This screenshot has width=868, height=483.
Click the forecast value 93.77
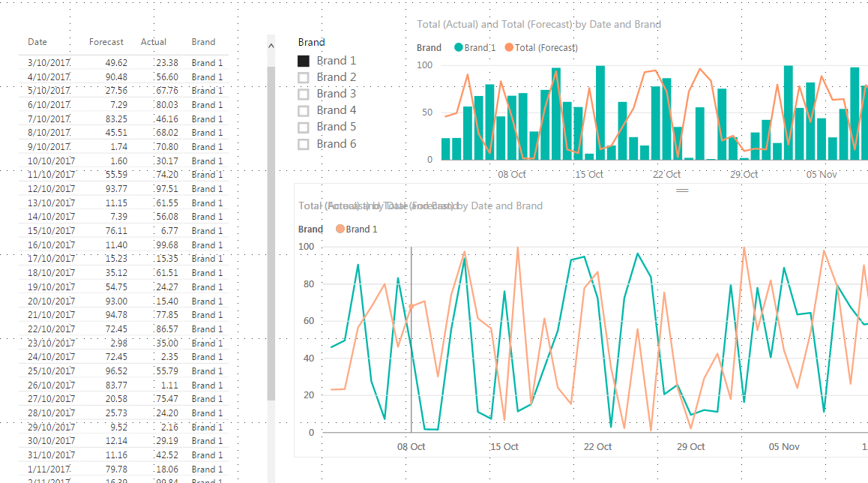click(x=116, y=189)
